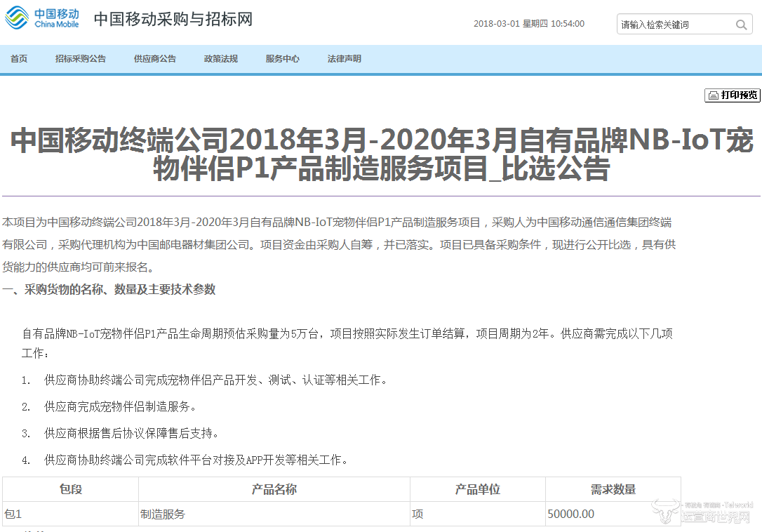Go to 招标采购公告 in the navigation bar
Image resolution: width=762 pixels, height=532 pixels.
(x=81, y=59)
